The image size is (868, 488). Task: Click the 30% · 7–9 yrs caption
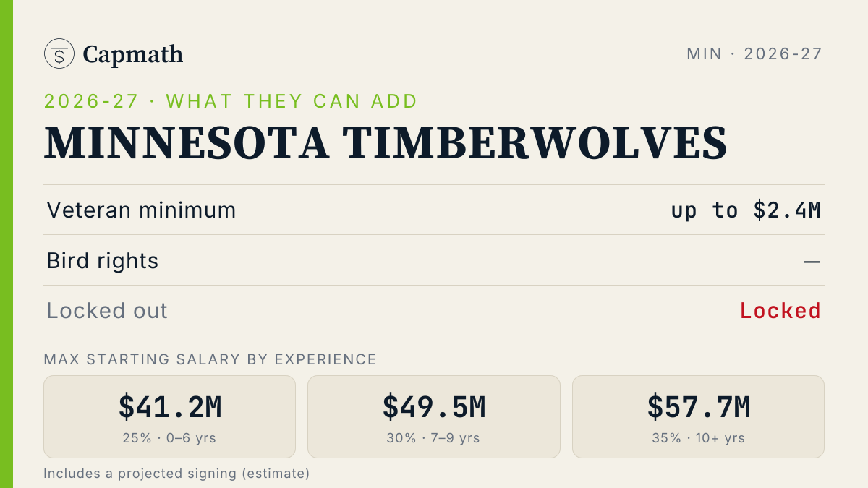point(434,438)
